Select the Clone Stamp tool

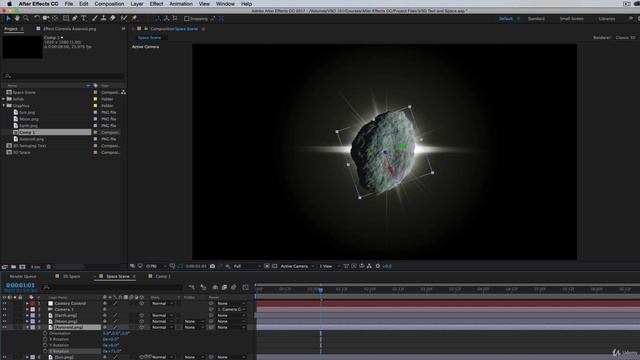[x=104, y=18]
